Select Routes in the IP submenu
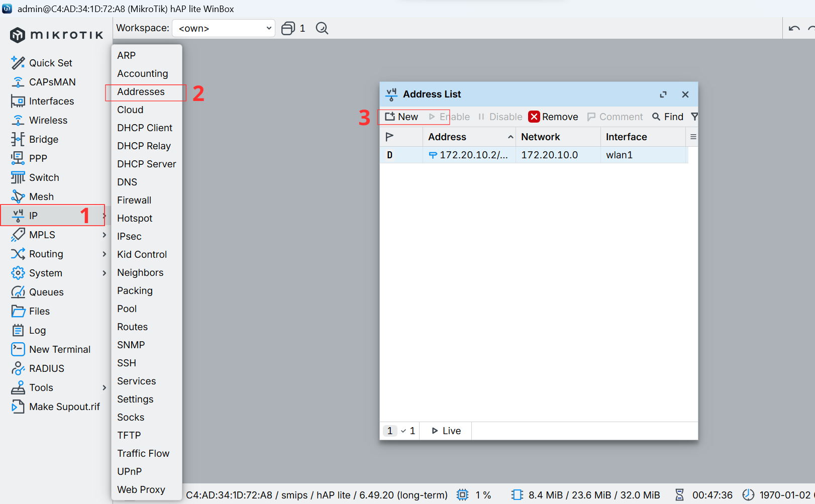The height and width of the screenshot is (504, 815). [x=133, y=327]
